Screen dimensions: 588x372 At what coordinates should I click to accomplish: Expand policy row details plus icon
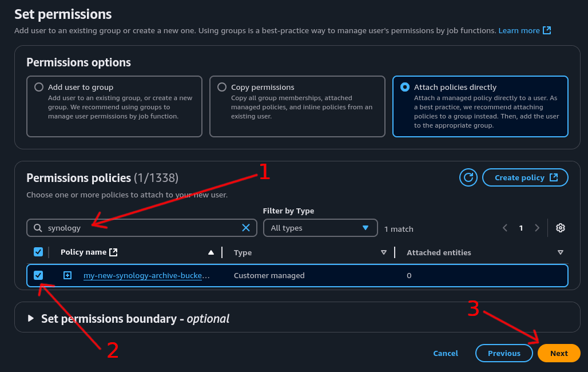coord(67,275)
